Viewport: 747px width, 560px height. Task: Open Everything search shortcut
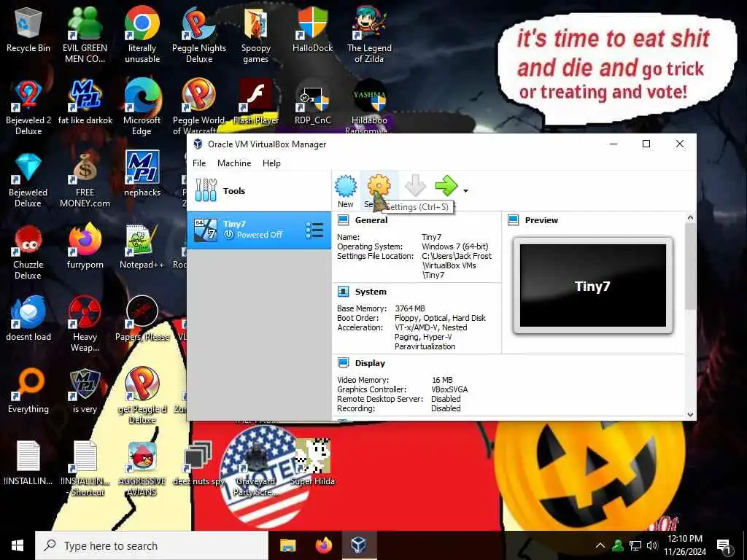28,392
